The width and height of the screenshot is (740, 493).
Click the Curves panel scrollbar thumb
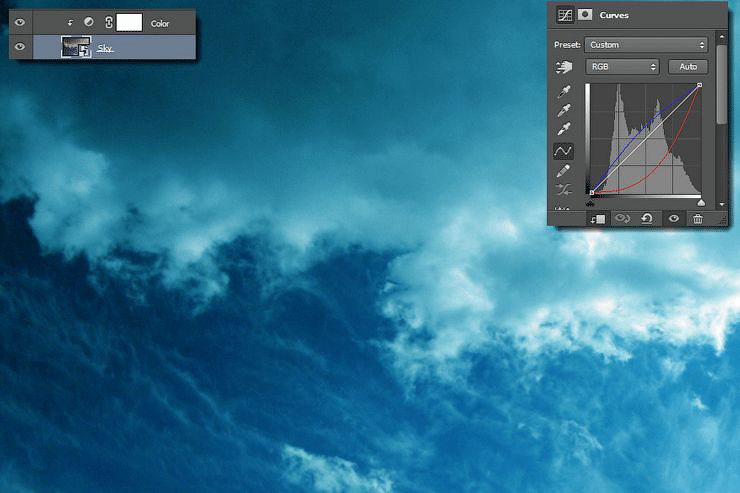click(721, 85)
